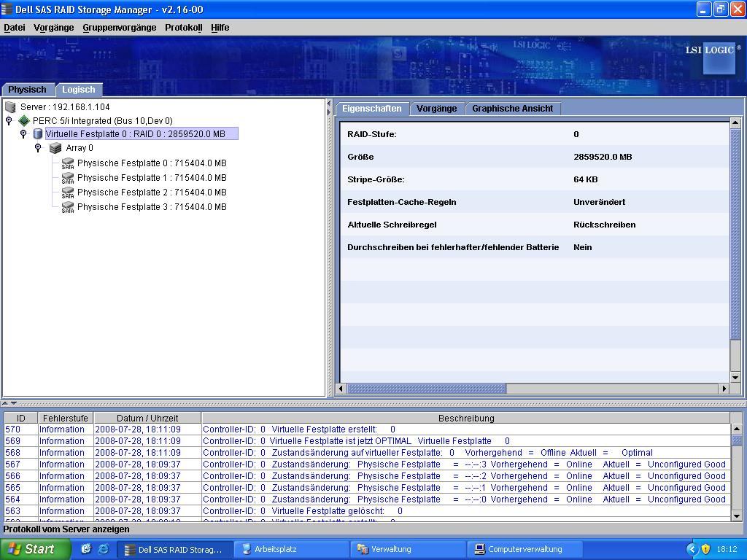747x560 pixels.
Task: Click log entry 'Virtuelle Festplatte gelöscht'
Action: pos(368,511)
